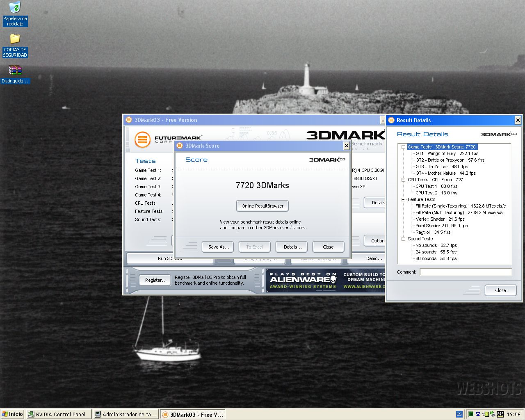Image resolution: width=525 pixels, height=420 pixels.
Task: Collapse the Feature Tests tree node
Action: (404, 199)
